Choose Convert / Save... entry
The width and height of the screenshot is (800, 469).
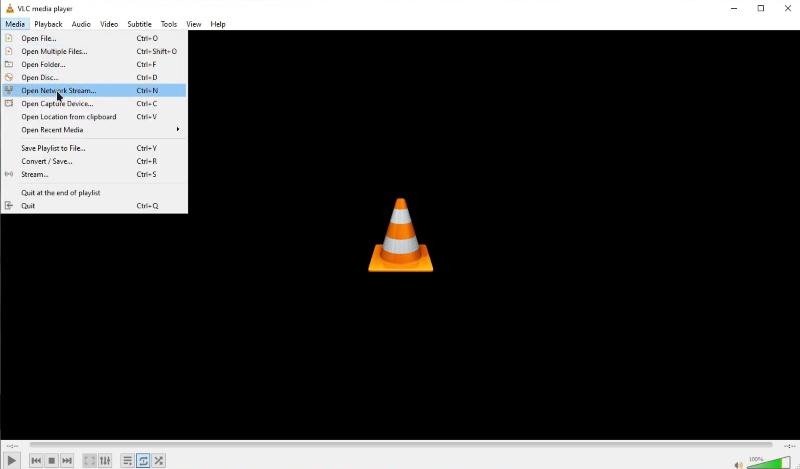pyautogui.click(x=94, y=161)
